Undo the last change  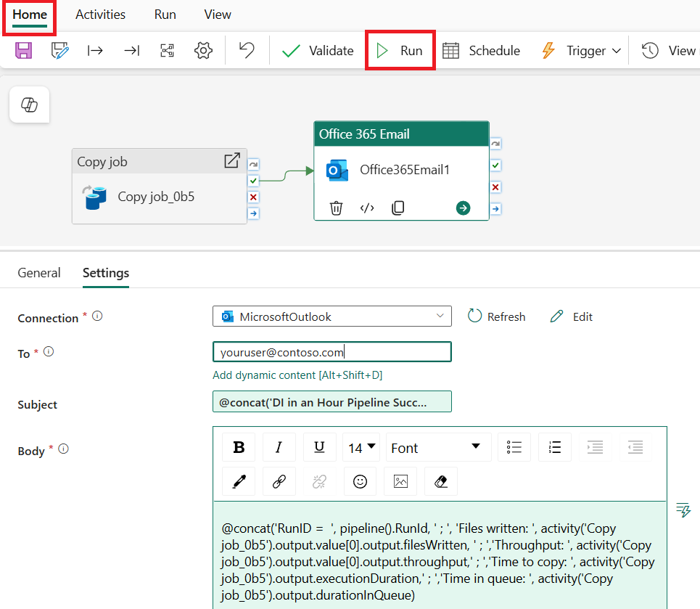tap(247, 50)
